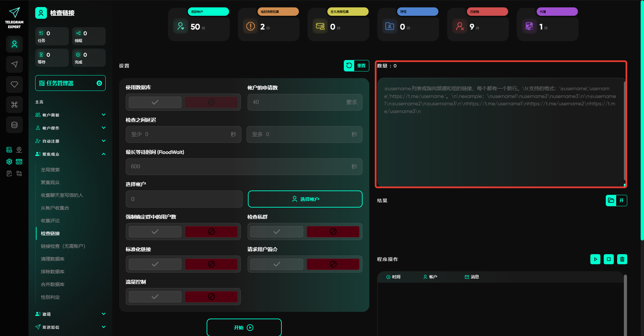The height and width of the screenshot is (336, 644).
Task: Open the settings gear icon in sidebar
Action: [9, 162]
